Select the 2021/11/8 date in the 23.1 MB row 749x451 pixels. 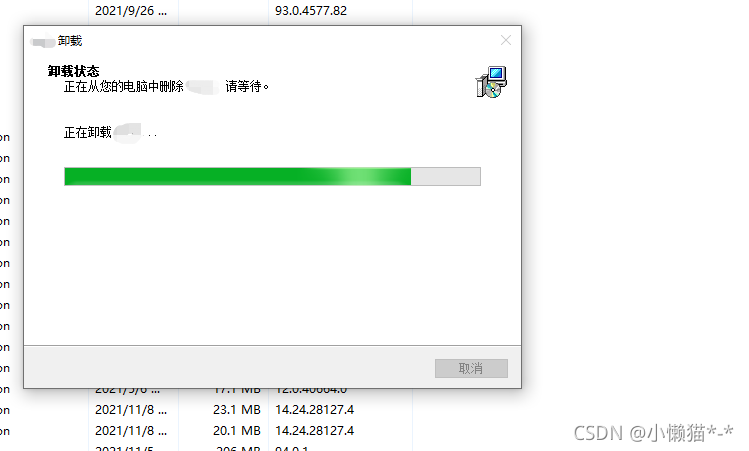(x=131, y=410)
